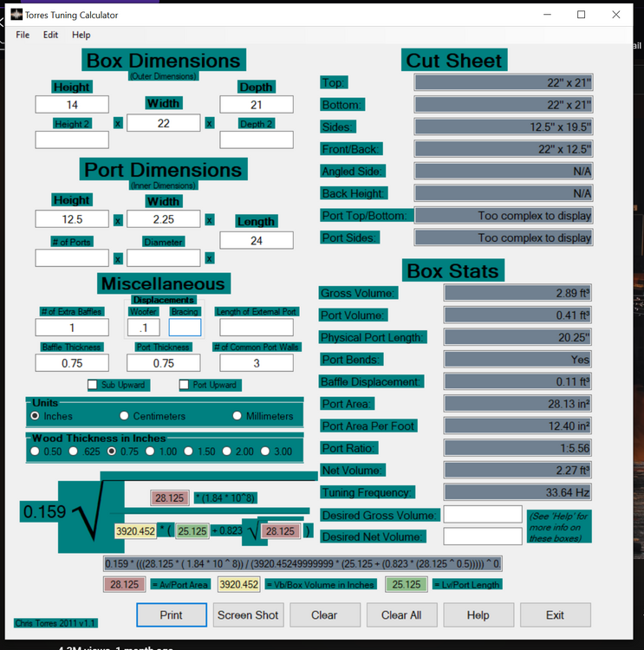Image resolution: width=644 pixels, height=650 pixels.
Task: Click the long formula text box
Action: point(302,564)
